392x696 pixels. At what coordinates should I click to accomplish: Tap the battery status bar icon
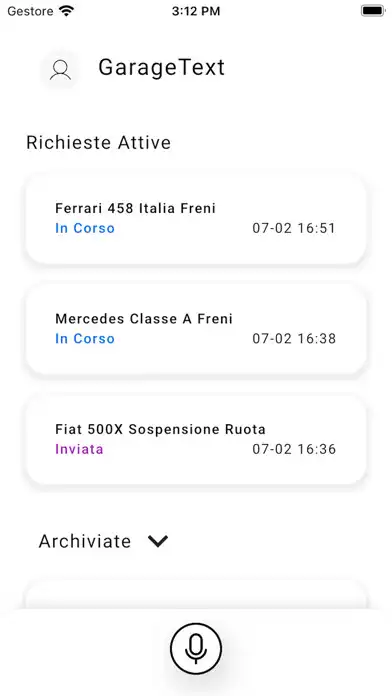372,11
